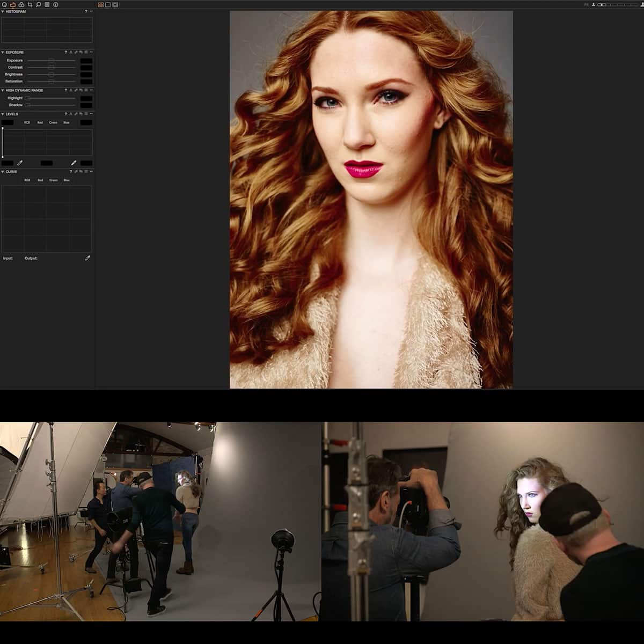644x644 pixels.
Task: Expand the Curve panel options menu
Action: coord(86,171)
